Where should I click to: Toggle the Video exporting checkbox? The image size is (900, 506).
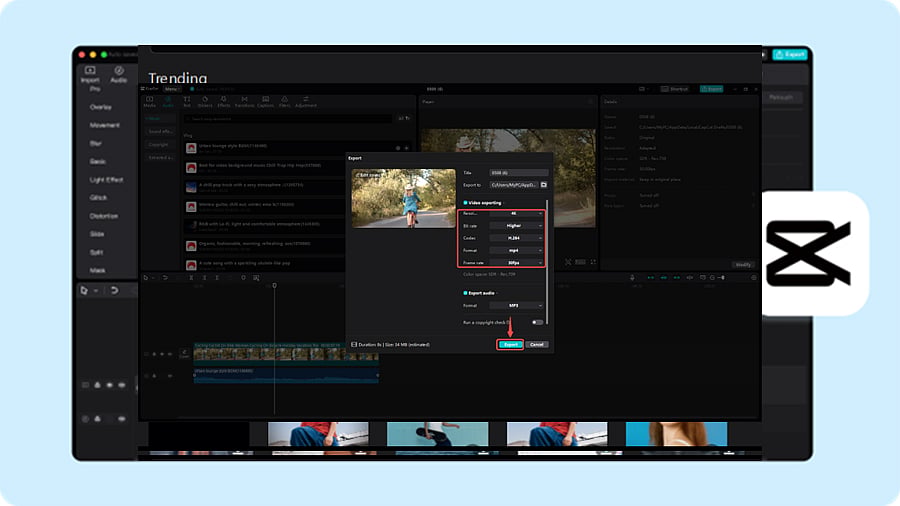[x=465, y=203]
